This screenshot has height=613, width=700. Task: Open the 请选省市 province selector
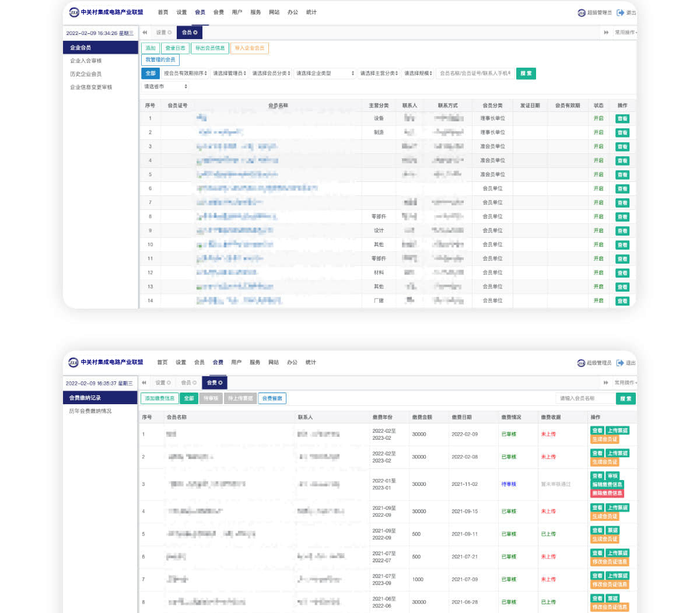(x=166, y=86)
